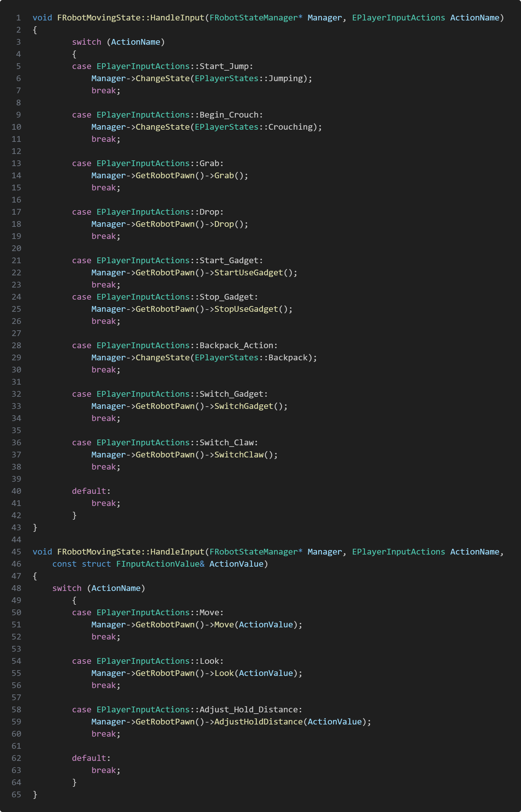Click the AdjustHoldDistance function call

pyautogui.click(x=258, y=722)
